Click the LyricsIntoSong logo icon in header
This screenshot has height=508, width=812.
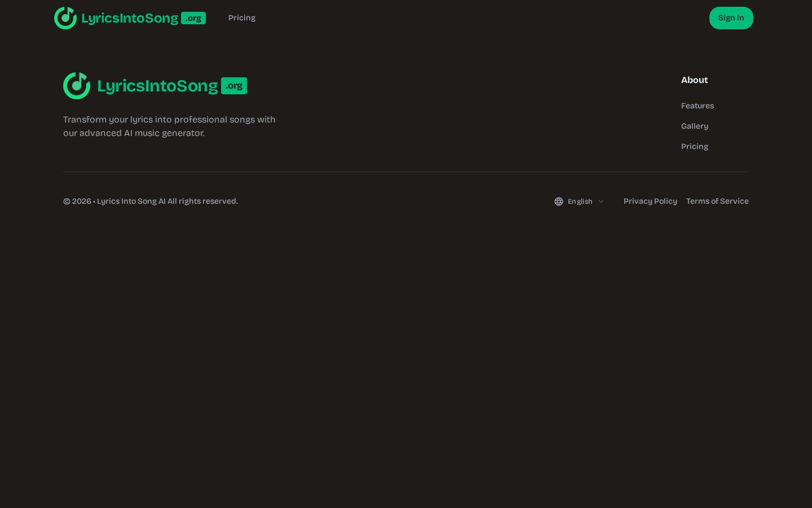coord(65,18)
